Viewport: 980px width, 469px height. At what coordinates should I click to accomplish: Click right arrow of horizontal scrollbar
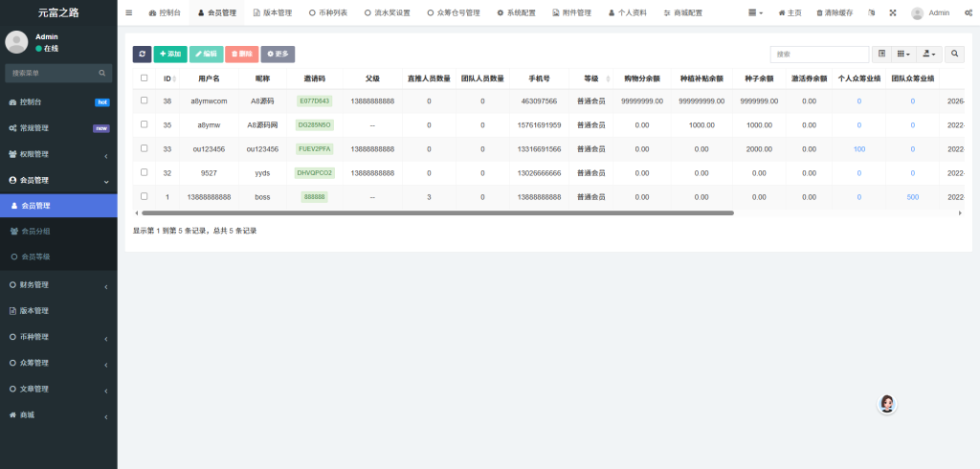pos(960,213)
